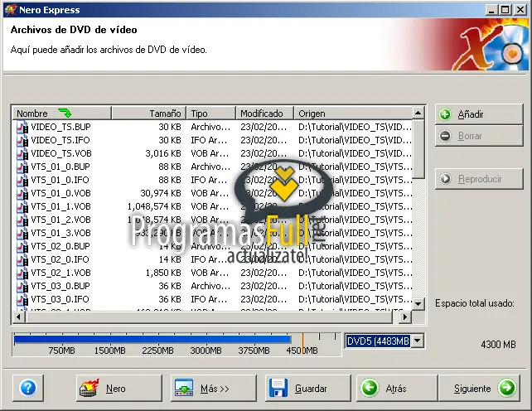Sort the list by the Tipo column header
The image size is (532, 411).
click(210, 114)
